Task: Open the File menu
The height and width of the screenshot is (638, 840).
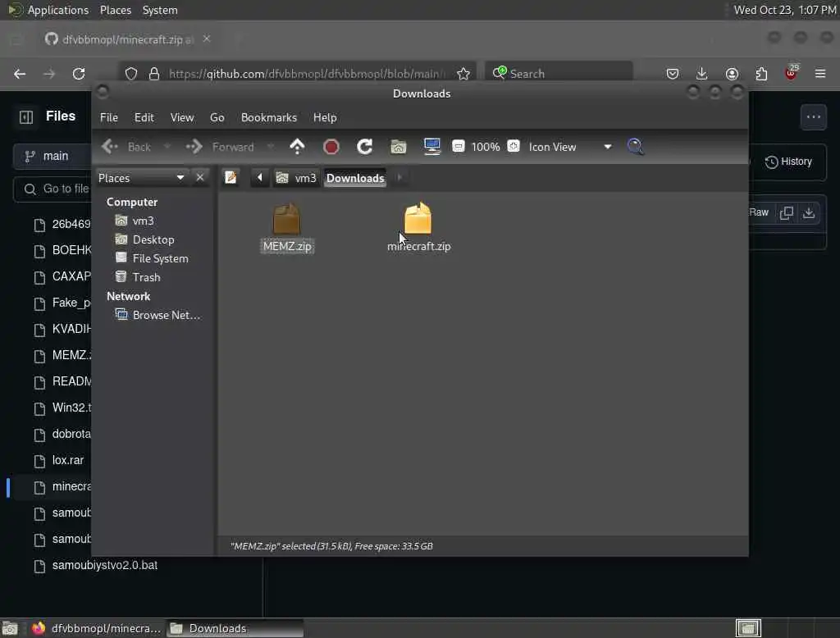Action: click(x=109, y=117)
